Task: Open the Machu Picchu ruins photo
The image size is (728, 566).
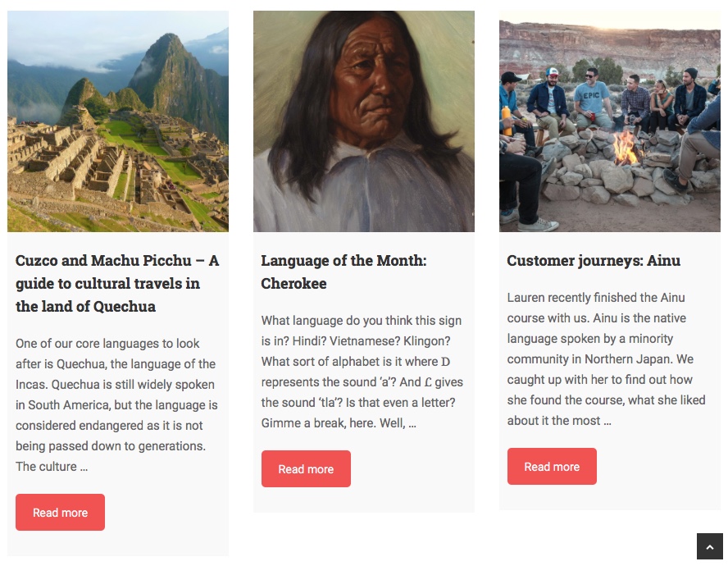Action: [x=118, y=121]
